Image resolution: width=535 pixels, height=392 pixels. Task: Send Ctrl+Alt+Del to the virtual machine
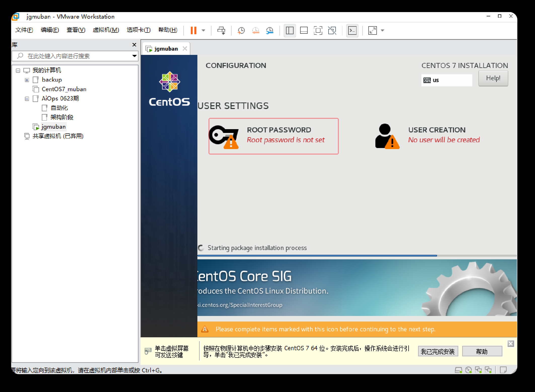tap(221, 30)
